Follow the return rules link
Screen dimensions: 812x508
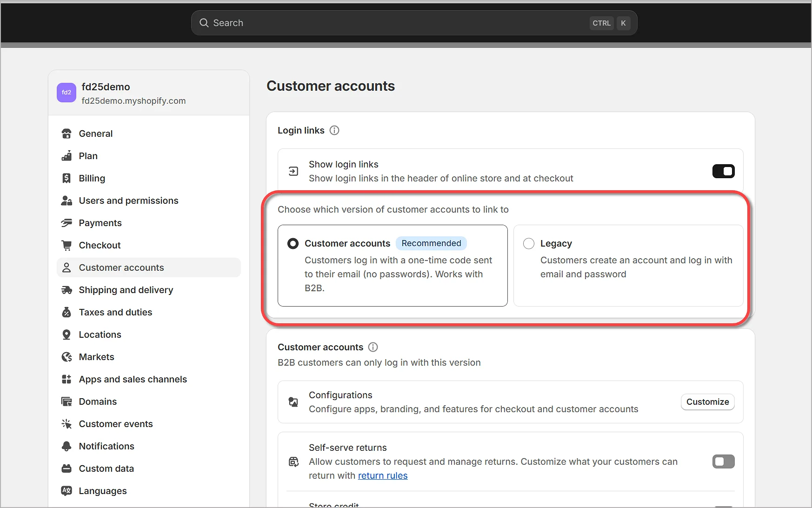point(382,475)
